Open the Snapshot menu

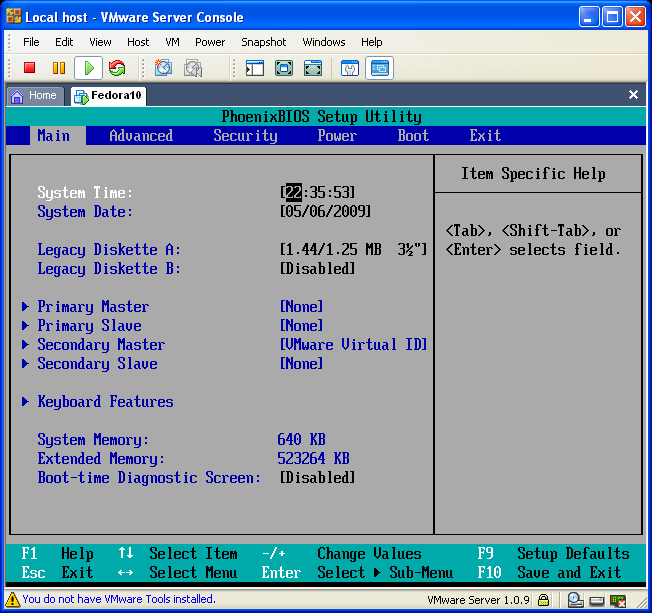(264, 42)
